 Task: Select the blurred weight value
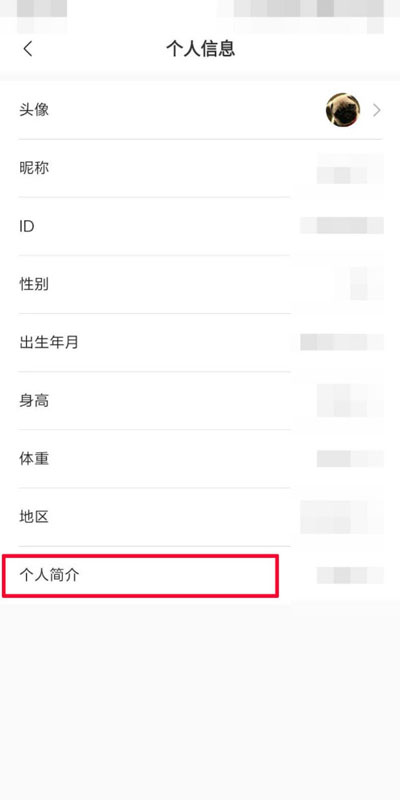pos(350,459)
